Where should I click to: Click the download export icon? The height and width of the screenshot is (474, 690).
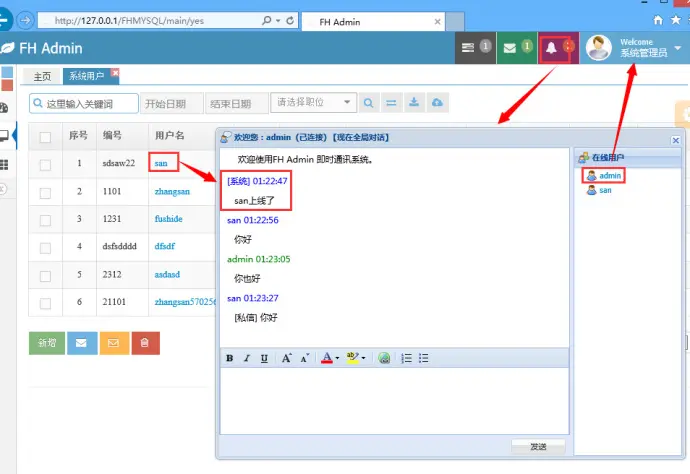(x=414, y=103)
